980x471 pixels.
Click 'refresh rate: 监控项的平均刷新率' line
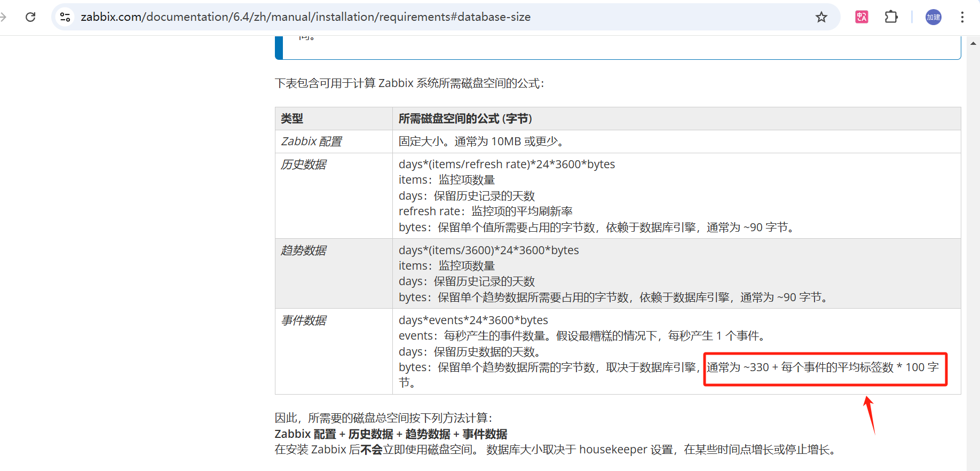[x=485, y=211]
